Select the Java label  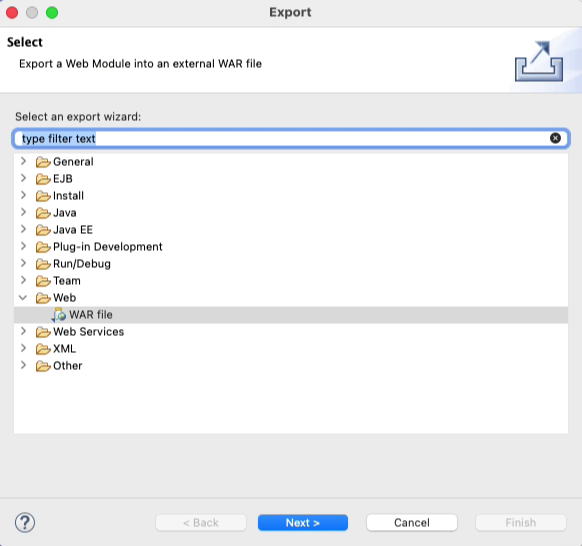[65, 213]
